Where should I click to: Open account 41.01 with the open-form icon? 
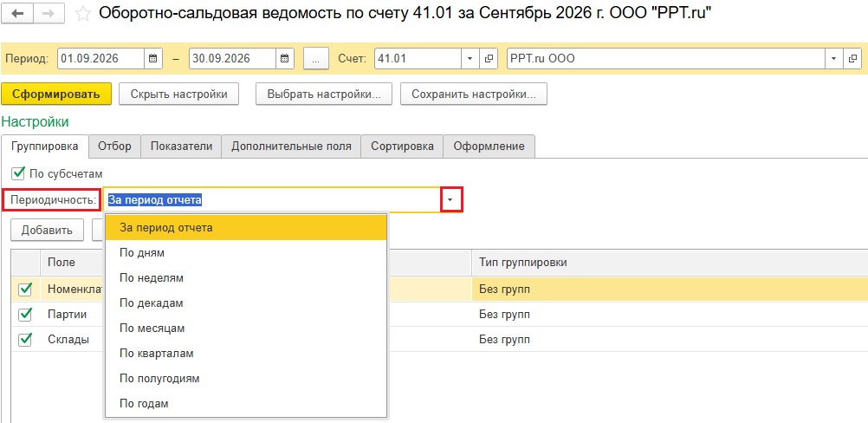point(489,58)
